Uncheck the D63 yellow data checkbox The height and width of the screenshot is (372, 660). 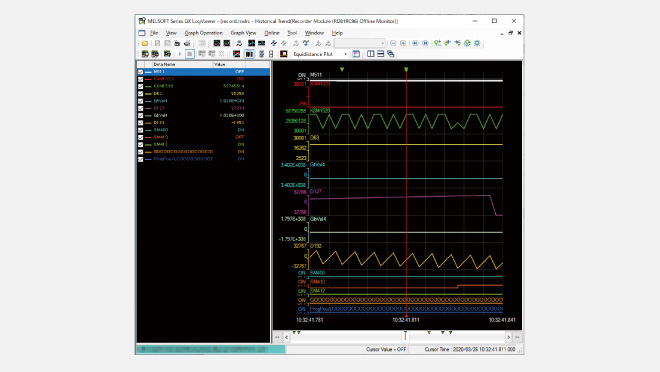pyautogui.click(x=141, y=94)
